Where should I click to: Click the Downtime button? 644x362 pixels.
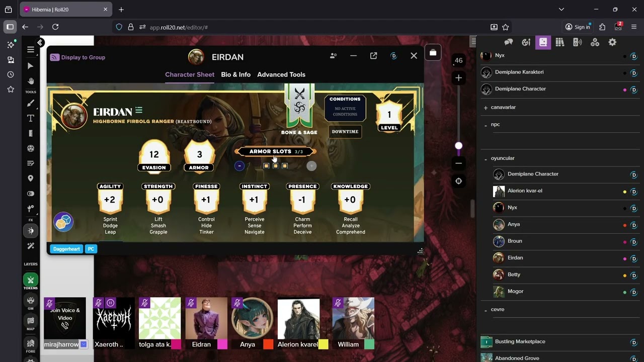pyautogui.click(x=345, y=132)
